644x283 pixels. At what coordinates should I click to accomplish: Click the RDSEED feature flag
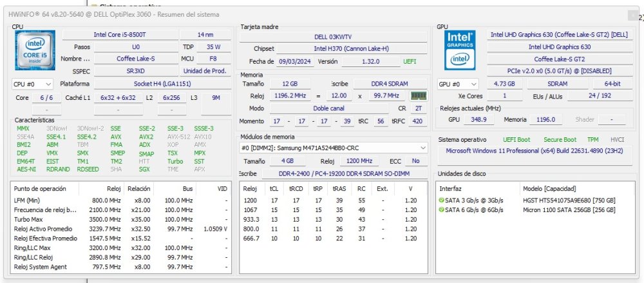pyautogui.click(x=88, y=169)
